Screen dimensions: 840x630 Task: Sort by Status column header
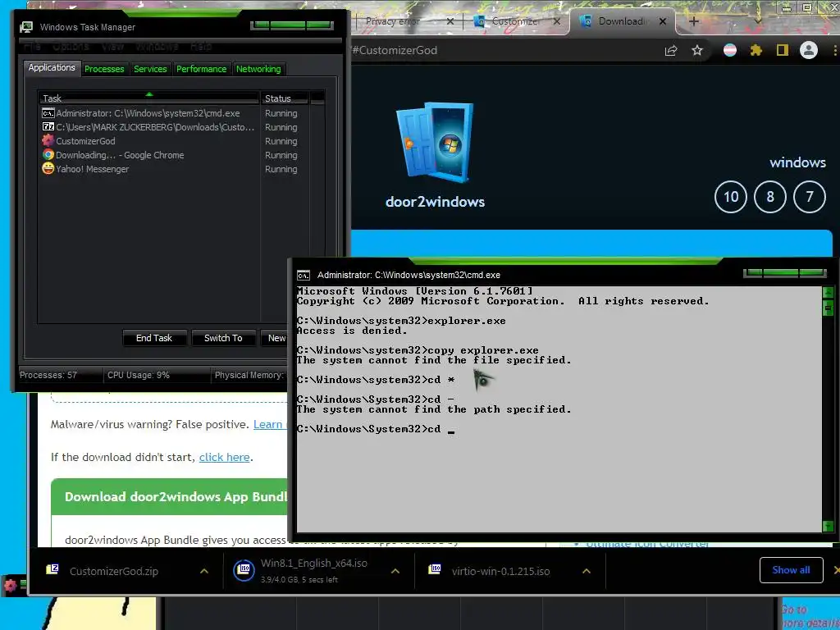tap(284, 98)
